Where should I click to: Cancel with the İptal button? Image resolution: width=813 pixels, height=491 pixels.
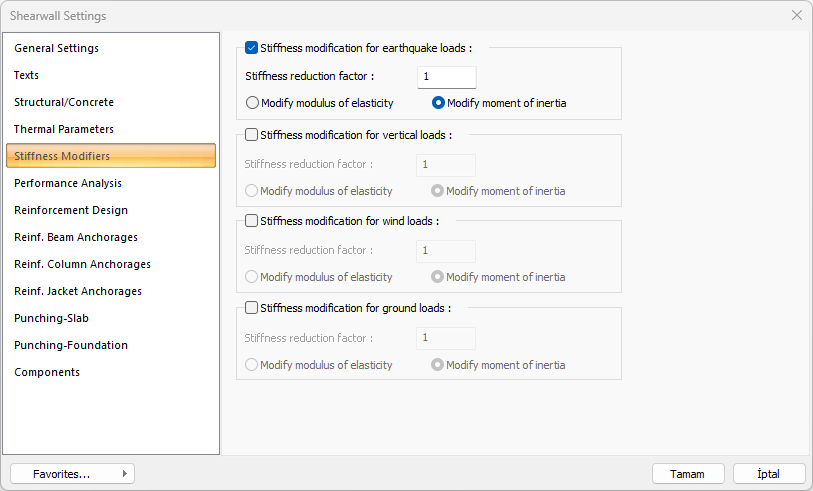coord(769,474)
